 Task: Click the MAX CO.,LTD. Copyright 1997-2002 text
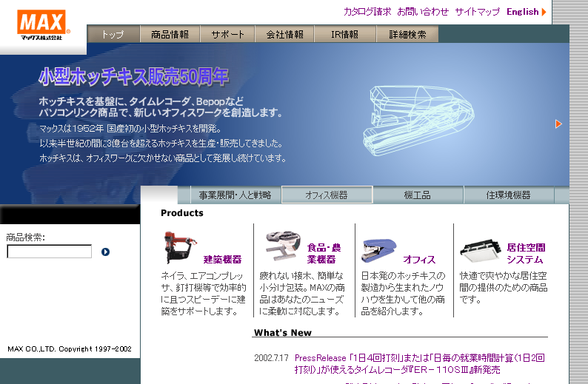(x=70, y=348)
